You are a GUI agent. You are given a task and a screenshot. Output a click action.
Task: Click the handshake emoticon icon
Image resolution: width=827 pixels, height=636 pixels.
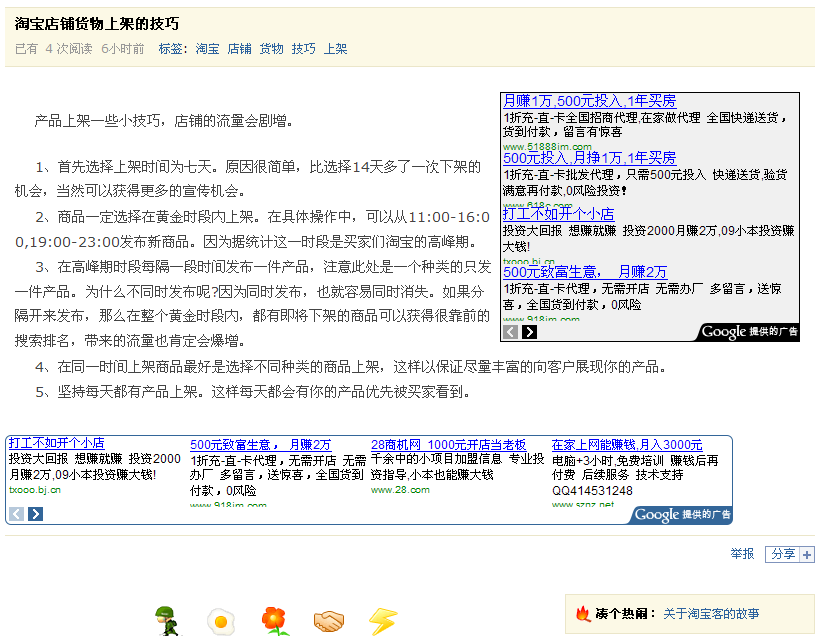[x=329, y=621]
